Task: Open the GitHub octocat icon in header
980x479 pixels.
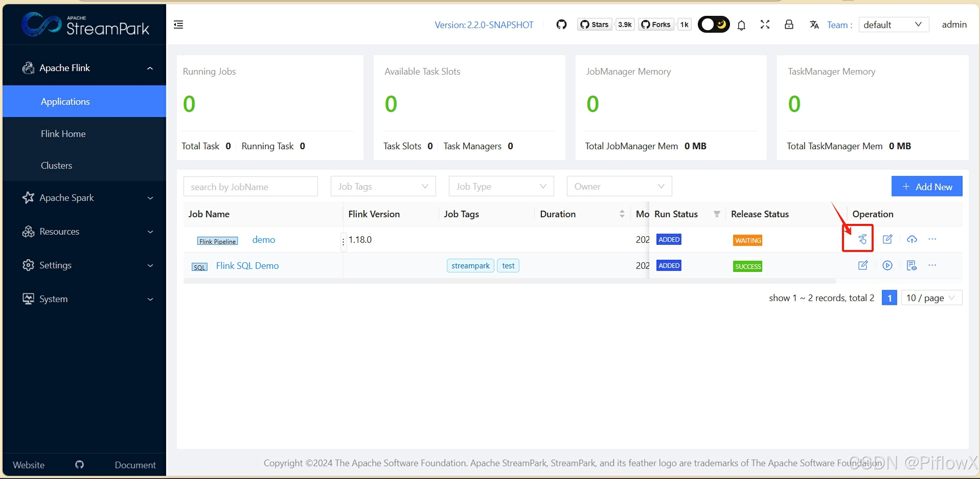Action: pyautogui.click(x=561, y=25)
